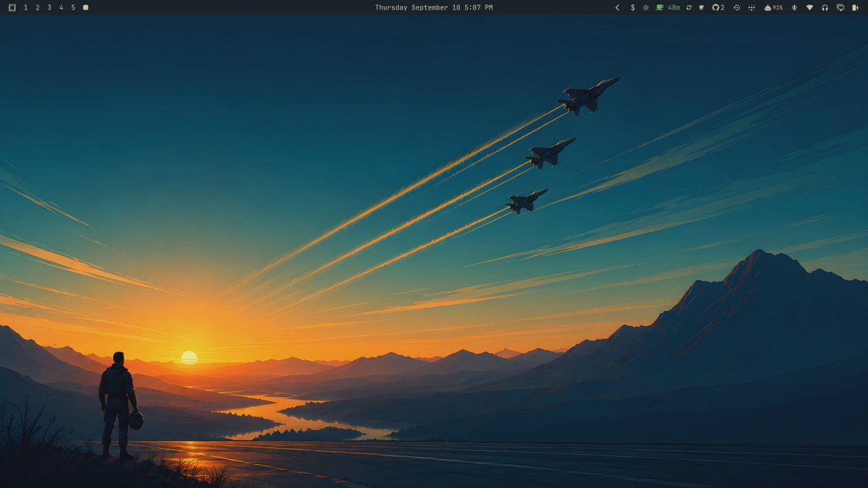
Task: Switch to workspace 5
Action: [73, 7]
